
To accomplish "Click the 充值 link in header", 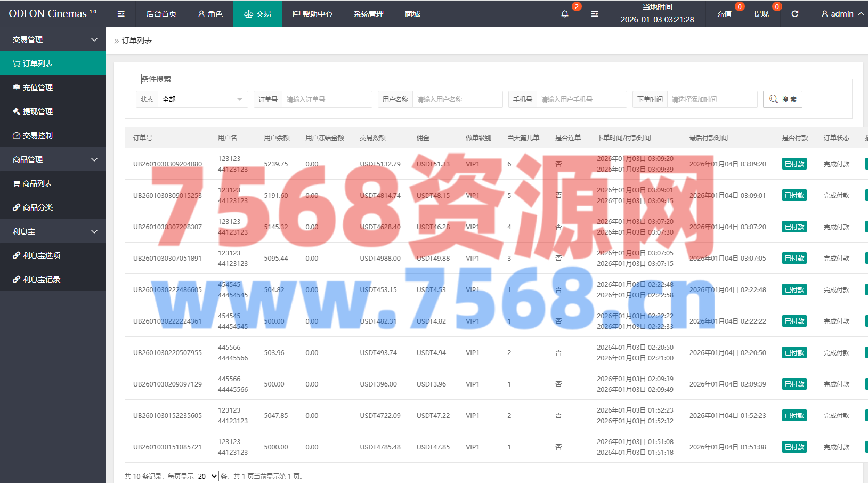I will [724, 14].
